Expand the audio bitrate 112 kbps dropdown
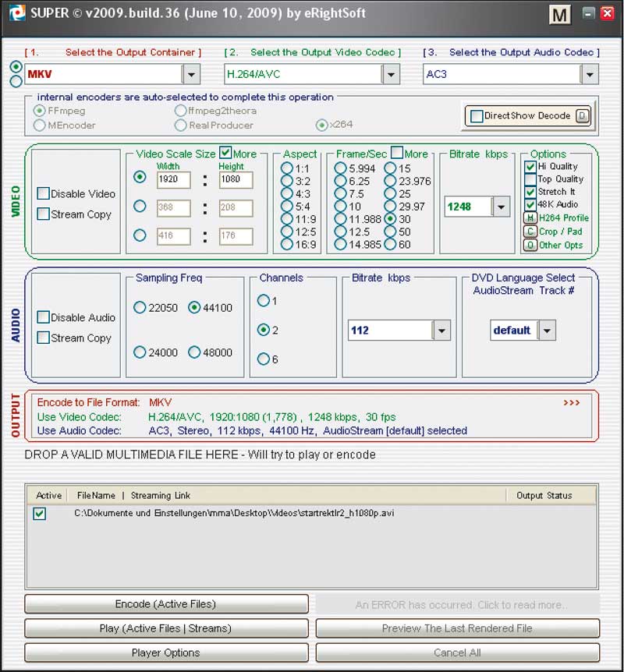624x672 pixels. [441, 331]
